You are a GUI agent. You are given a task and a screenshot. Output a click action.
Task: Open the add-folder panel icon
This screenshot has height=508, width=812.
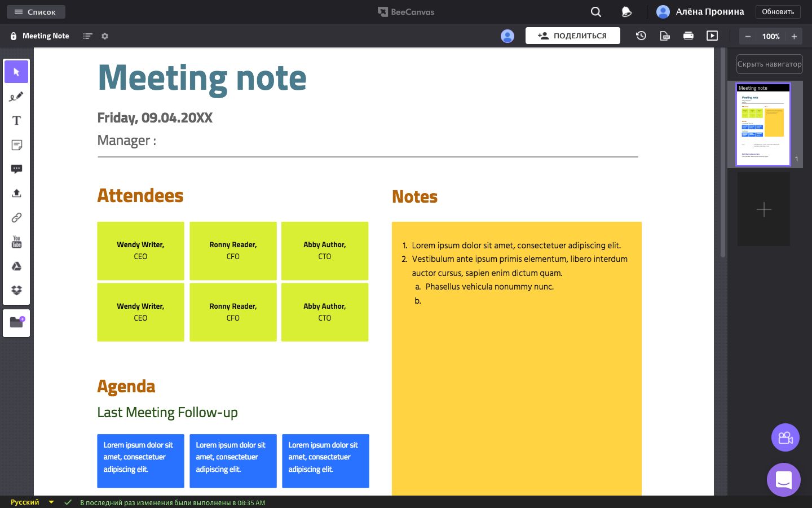[x=17, y=322]
